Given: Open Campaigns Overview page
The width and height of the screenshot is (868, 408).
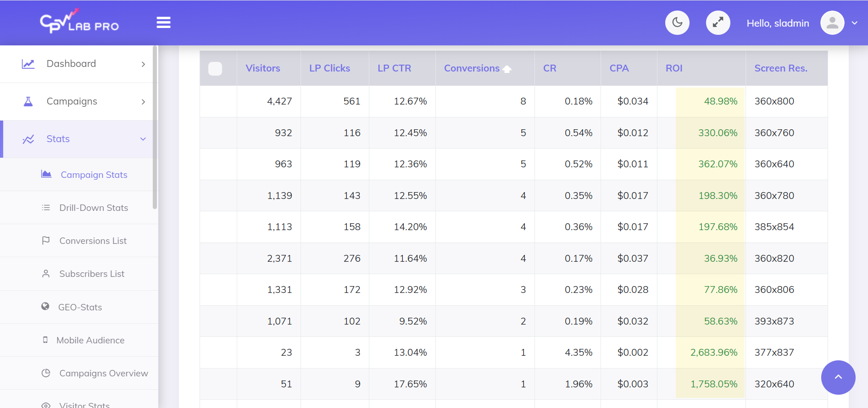Looking at the screenshot, I should [104, 373].
